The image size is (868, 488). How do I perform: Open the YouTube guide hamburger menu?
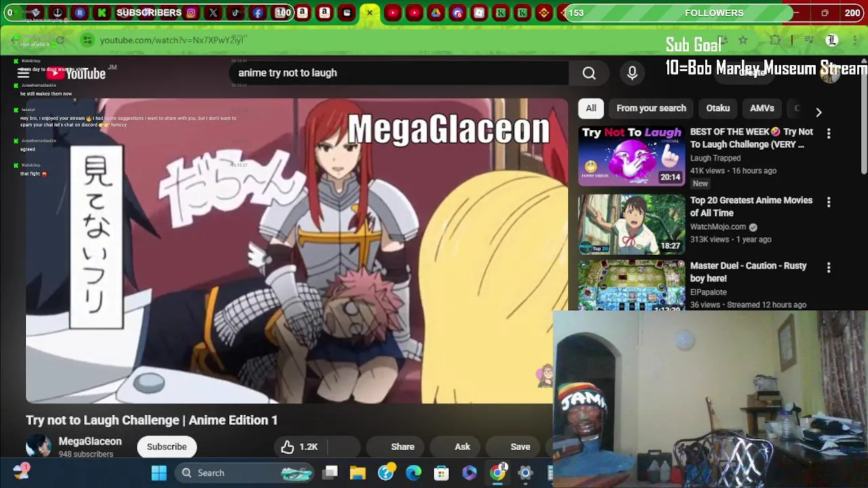pos(24,73)
